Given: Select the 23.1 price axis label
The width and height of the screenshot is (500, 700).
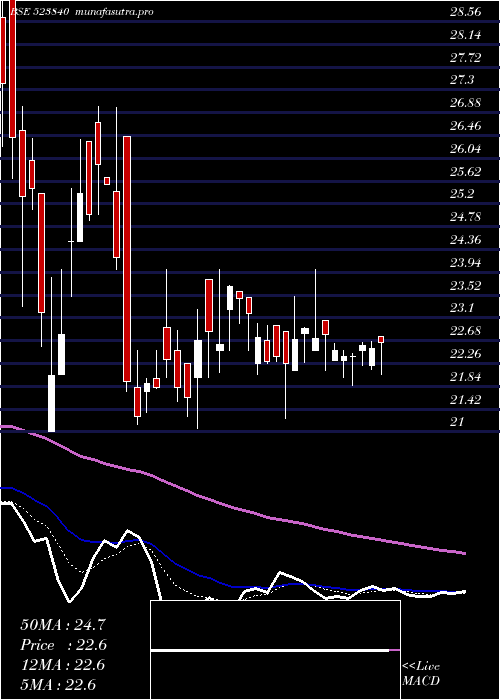Looking at the screenshot, I should click(462, 308).
